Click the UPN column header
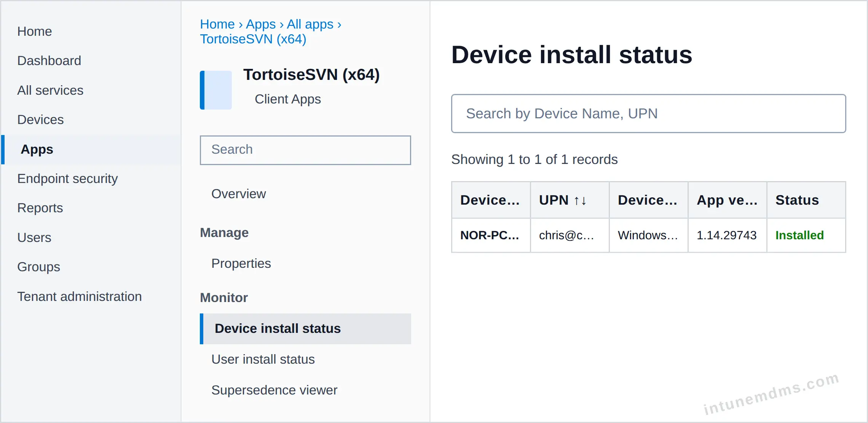The image size is (868, 423). [x=570, y=200]
